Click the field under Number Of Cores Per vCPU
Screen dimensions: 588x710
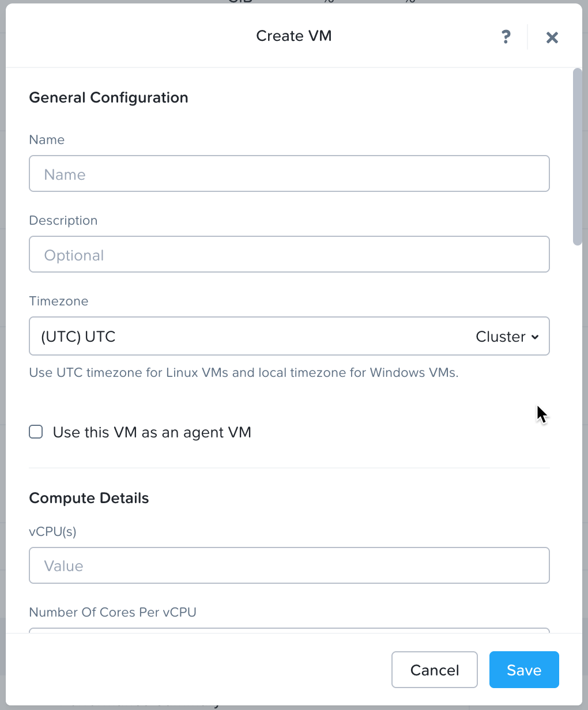coord(289,630)
